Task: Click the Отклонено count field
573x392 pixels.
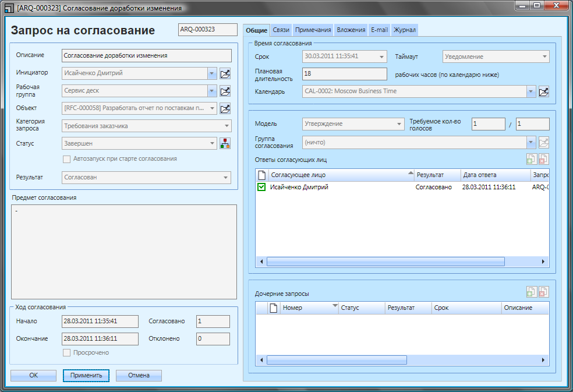Action: (x=213, y=339)
